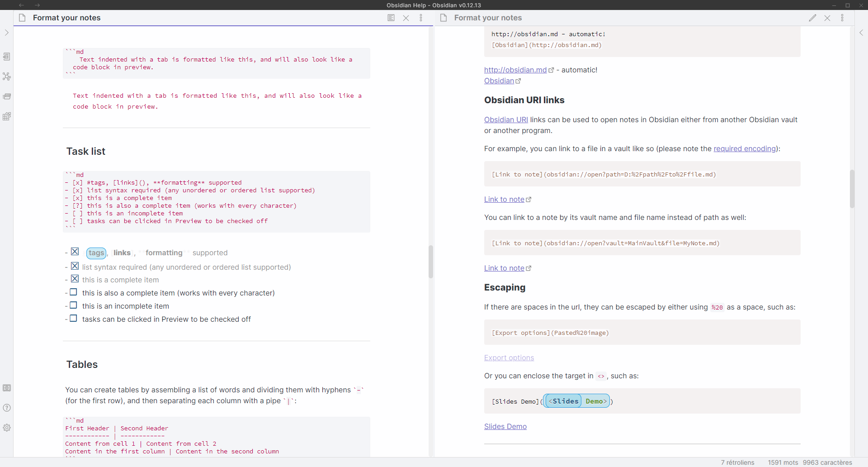Image resolution: width=868 pixels, height=467 pixels.
Task: Expand the right sidebar chevron
Action: (x=861, y=33)
